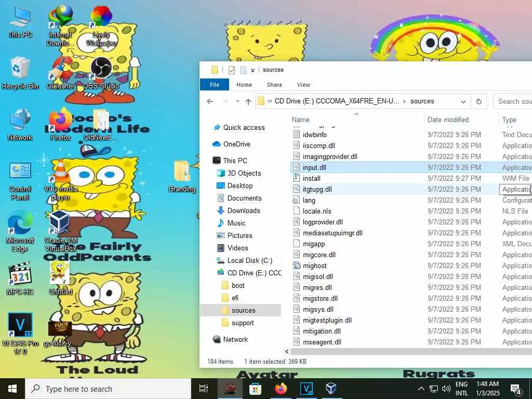Open the File ribbon tab
Viewport: 532px width, 399px height.
click(x=215, y=85)
